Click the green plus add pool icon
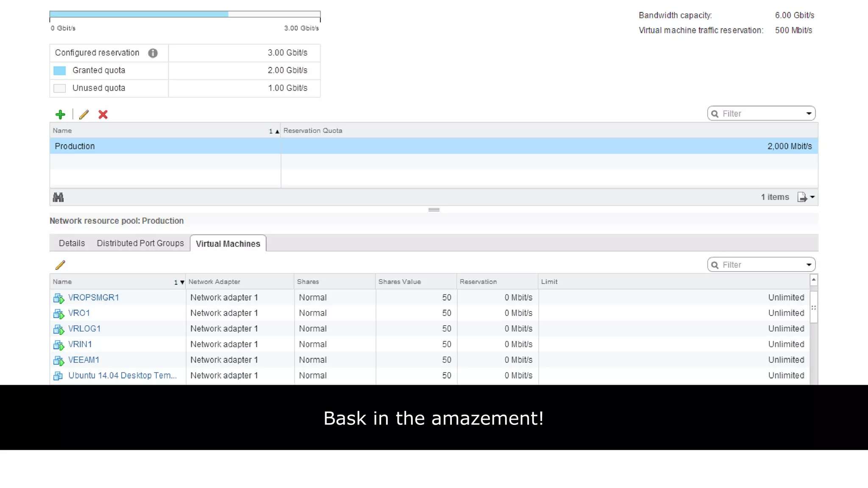Viewport: 868px width, 488px height. pos(60,114)
